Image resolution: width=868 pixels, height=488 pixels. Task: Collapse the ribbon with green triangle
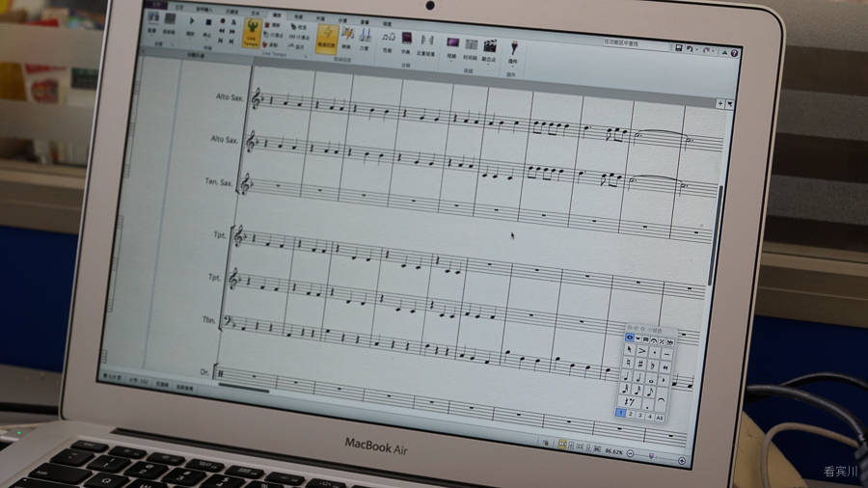point(724,53)
